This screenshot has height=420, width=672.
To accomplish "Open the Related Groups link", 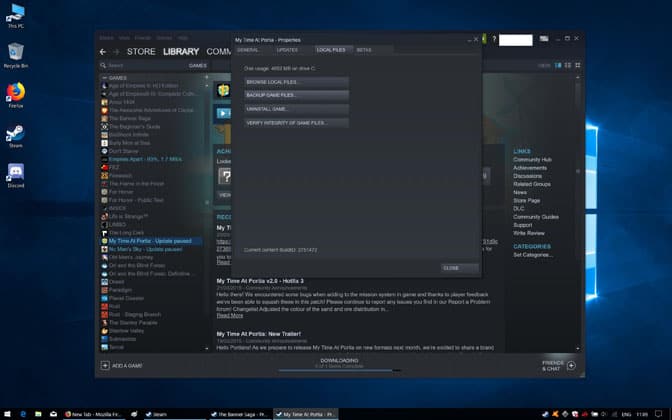I will [x=532, y=184].
